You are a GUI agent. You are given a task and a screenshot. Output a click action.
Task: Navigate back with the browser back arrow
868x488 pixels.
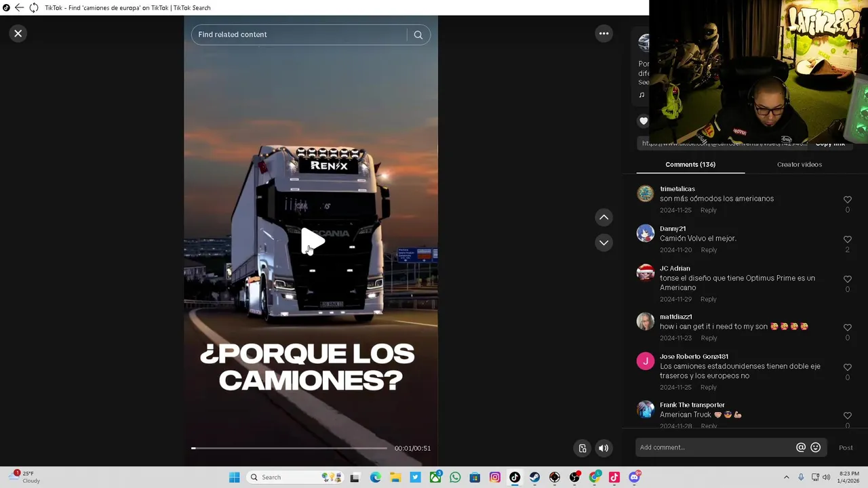19,7
